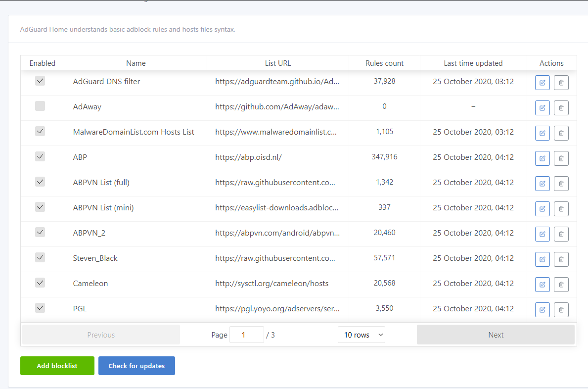This screenshot has height=389, width=588.
Task: Enable the AdAway blocklist checkbox
Action: (x=40, y=106)
